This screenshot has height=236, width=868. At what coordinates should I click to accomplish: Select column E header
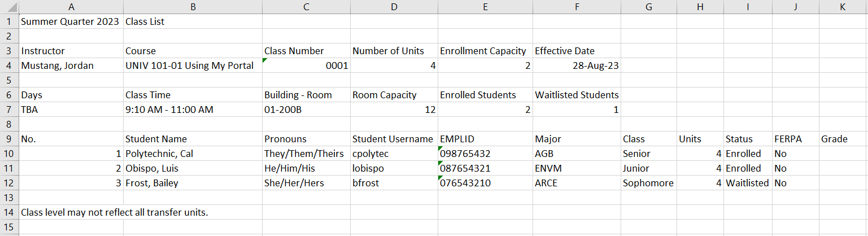[x=485, y=7]
